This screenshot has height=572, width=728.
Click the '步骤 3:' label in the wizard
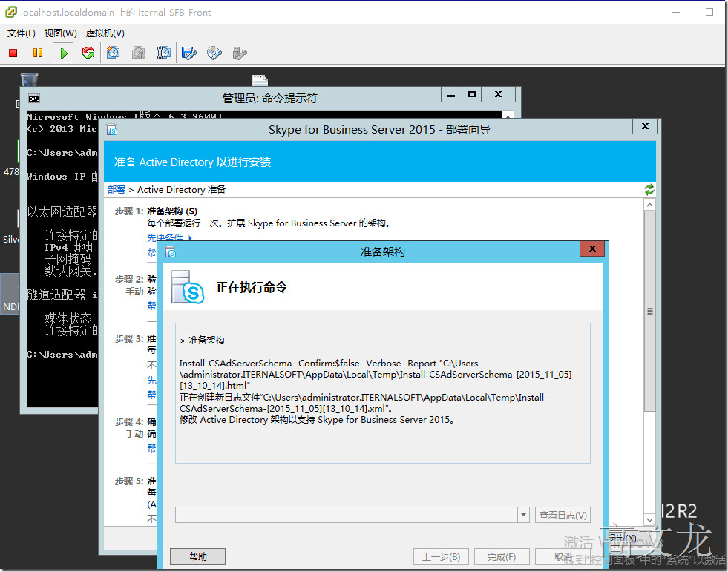coord(130,339)
